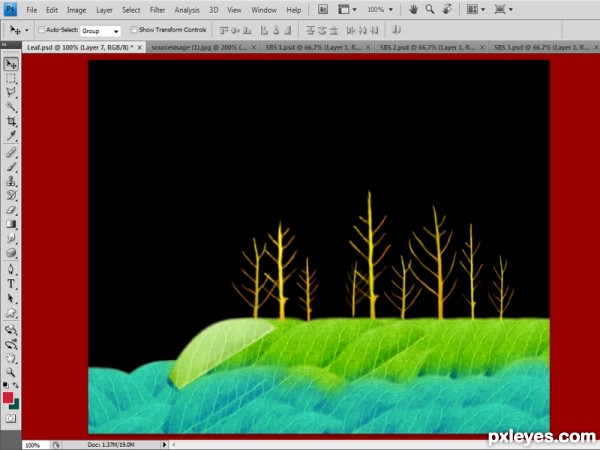Viewport: 600px width, 450px height.
Task: Open the Window menu
Action: (264, 10)
